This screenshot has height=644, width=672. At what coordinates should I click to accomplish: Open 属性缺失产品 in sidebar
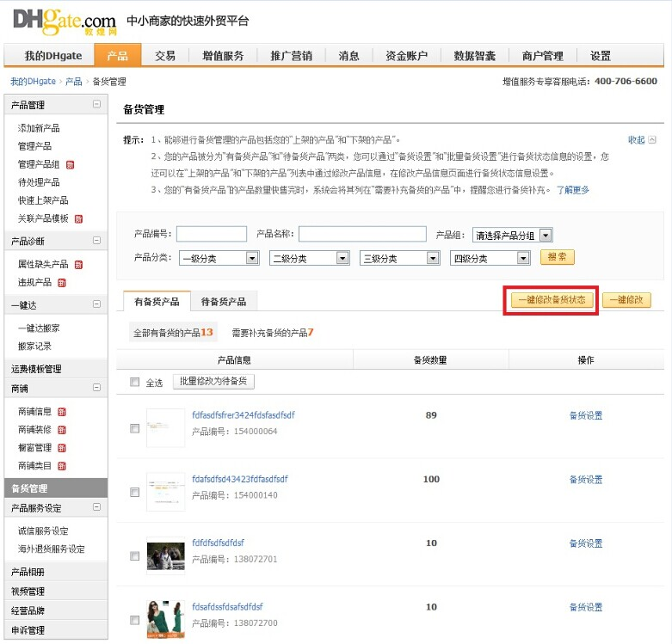43,264
